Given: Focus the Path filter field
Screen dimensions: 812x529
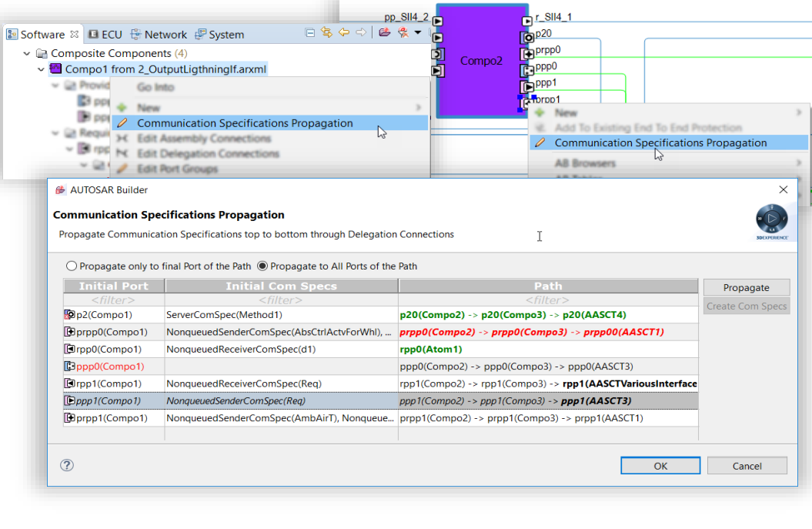Looking at the screenshot, I should [549, 300].
